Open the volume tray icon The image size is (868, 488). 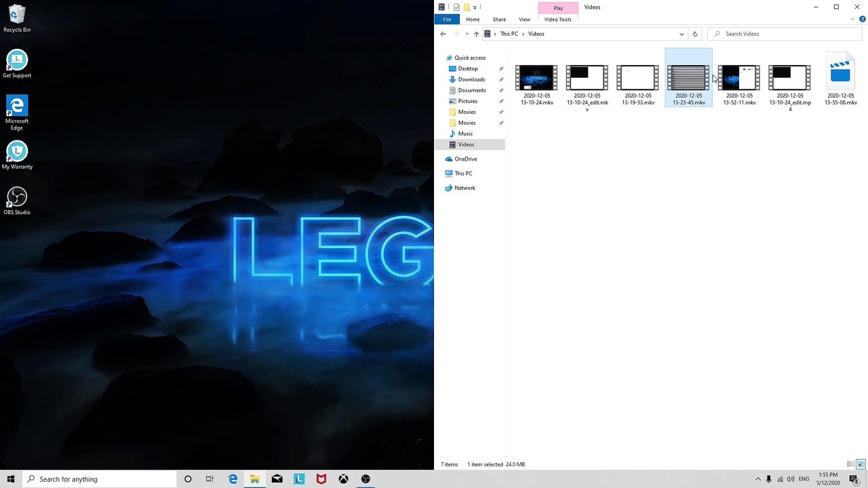coord(791,479)
